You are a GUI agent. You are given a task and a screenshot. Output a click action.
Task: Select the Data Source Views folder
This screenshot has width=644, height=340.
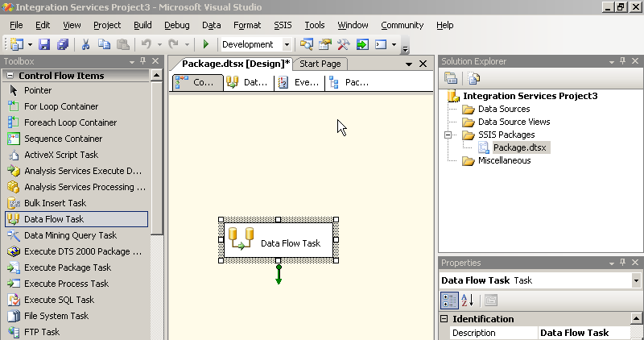click(514, 122)
